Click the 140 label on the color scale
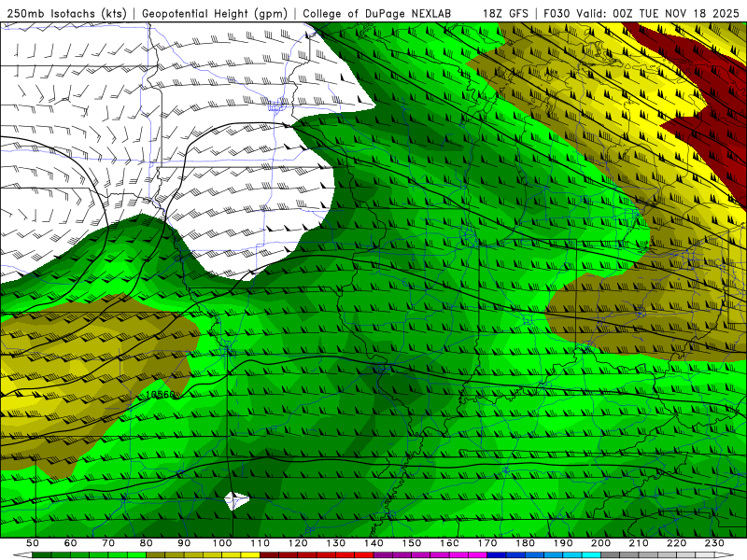The height and width of the screenshot is (560, 747). click(373, 543)
